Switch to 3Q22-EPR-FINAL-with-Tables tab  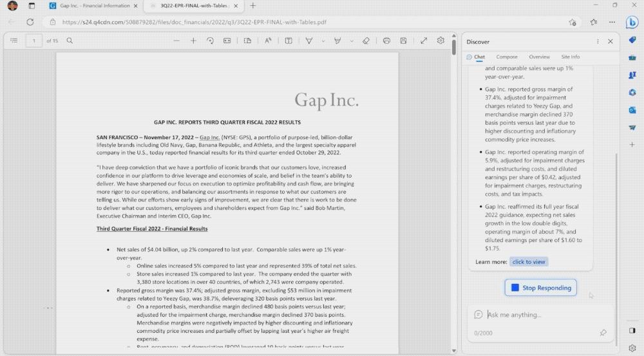tap(194, 6)
